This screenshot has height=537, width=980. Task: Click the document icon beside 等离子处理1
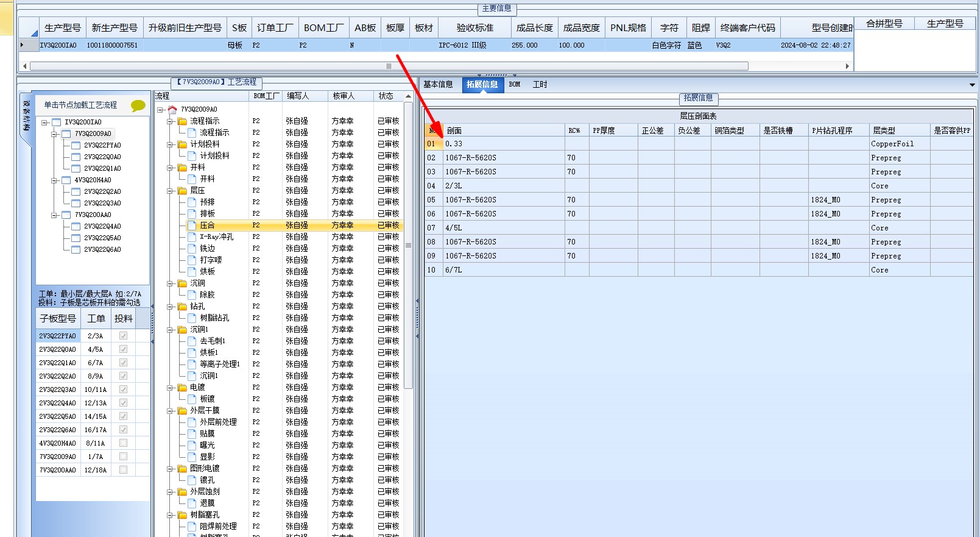(x=192, y=365)
